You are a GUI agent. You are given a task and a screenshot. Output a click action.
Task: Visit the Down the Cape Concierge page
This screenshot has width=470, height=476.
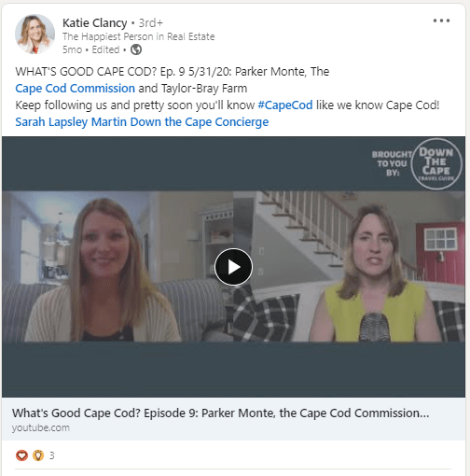[200, 122]
